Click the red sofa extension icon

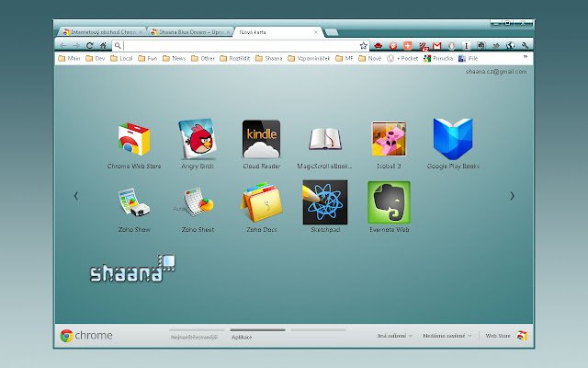pos(379,46)
